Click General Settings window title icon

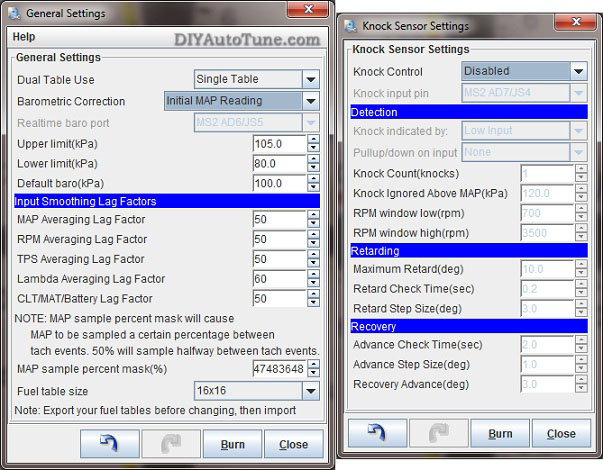[x=13, y=12]
